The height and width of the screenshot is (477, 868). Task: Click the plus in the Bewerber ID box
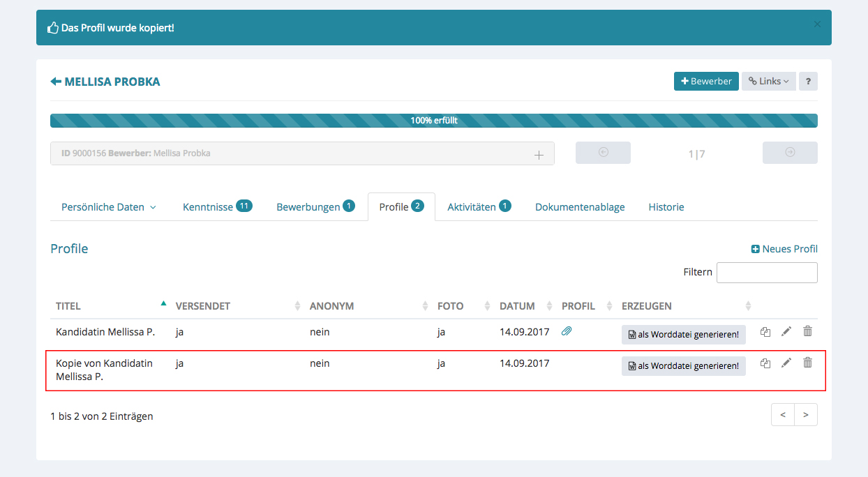click(x=539, y=155)
